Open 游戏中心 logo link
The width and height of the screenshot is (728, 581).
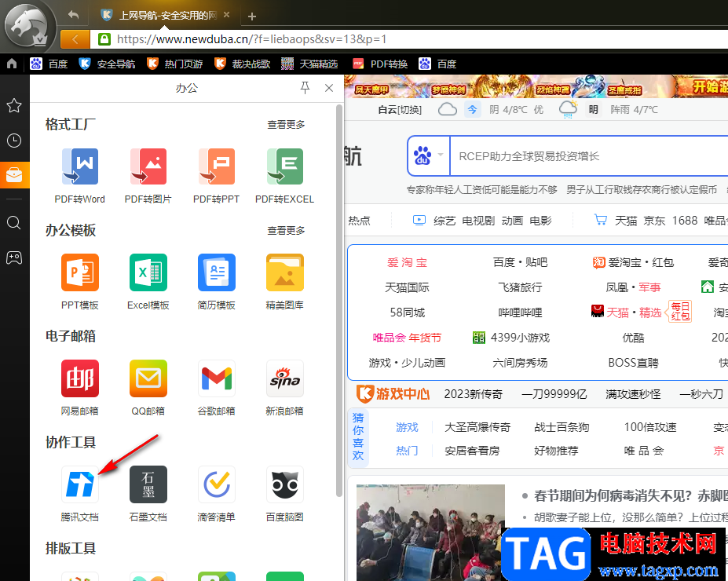(393, 394)
